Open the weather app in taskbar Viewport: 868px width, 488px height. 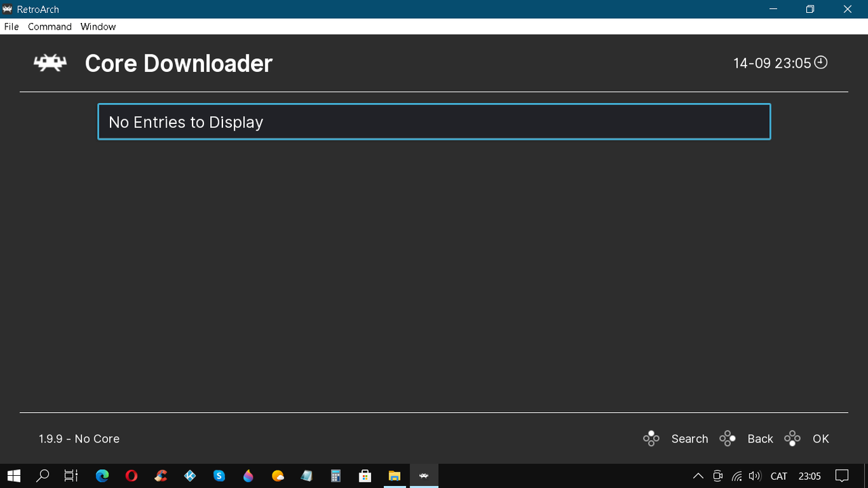tap(277, 476)
